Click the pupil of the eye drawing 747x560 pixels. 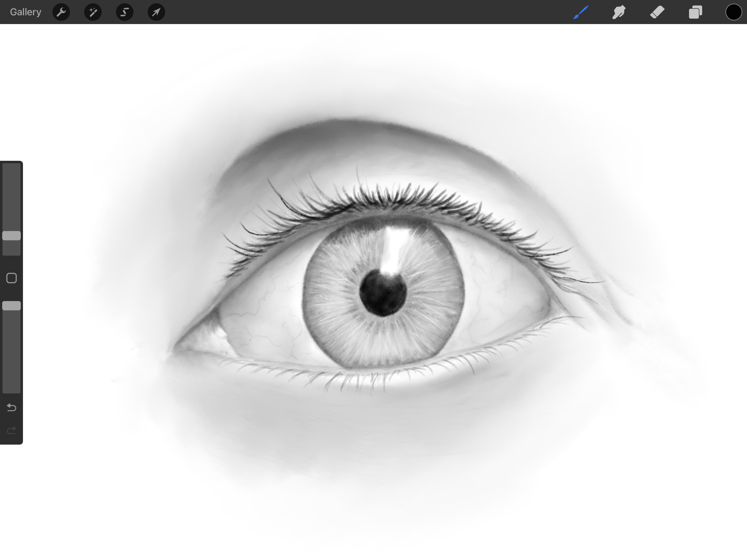(383, 293)
